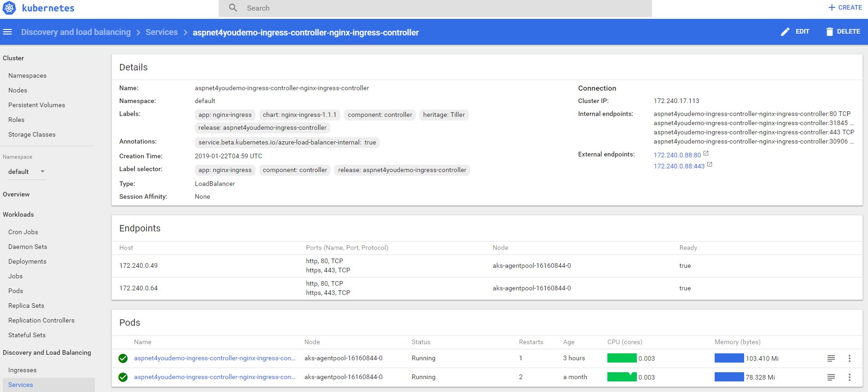The image size is (868, 392).
Task: Open Namespaces in sidebar
Action: pyautogui.click(x=27, y=75)
